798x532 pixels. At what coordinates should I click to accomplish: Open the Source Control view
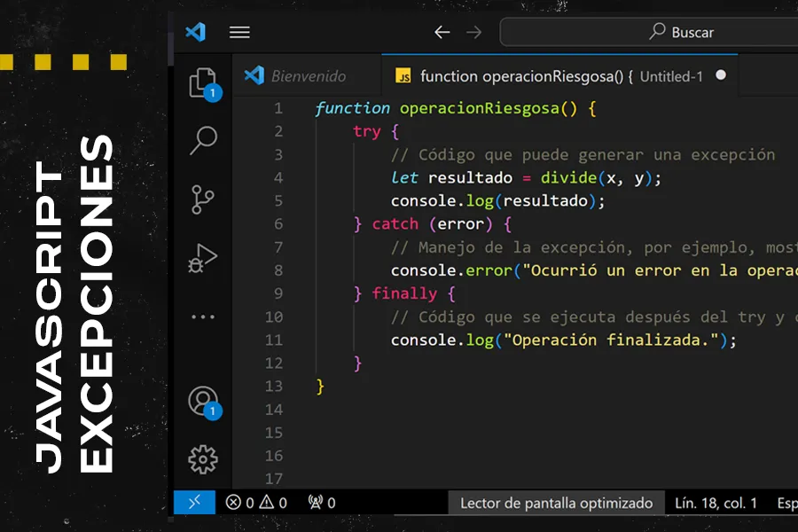(x=202, y=198)
